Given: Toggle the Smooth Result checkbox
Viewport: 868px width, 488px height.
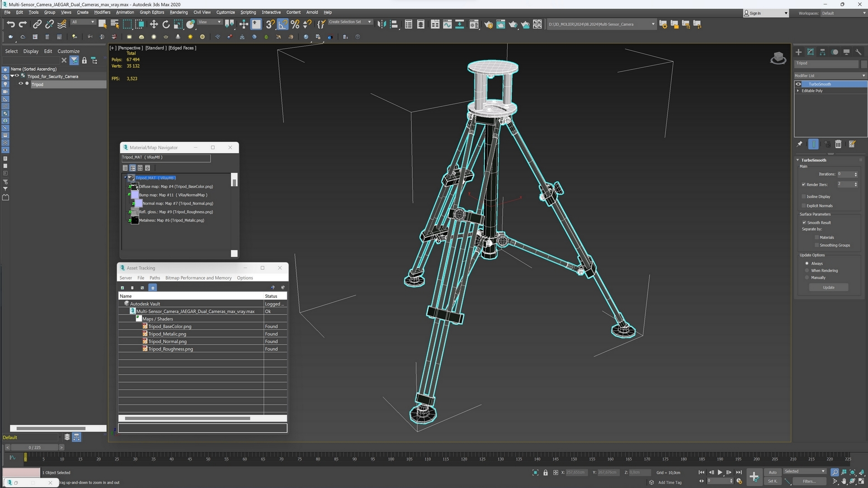Looking at the screenshot, I should coord(804,223).
